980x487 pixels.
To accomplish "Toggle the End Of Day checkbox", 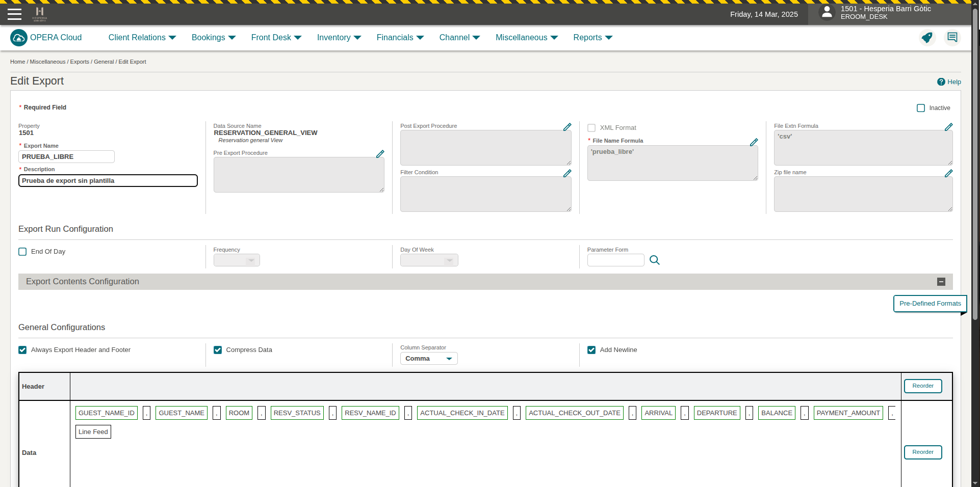I will (22, 252).
